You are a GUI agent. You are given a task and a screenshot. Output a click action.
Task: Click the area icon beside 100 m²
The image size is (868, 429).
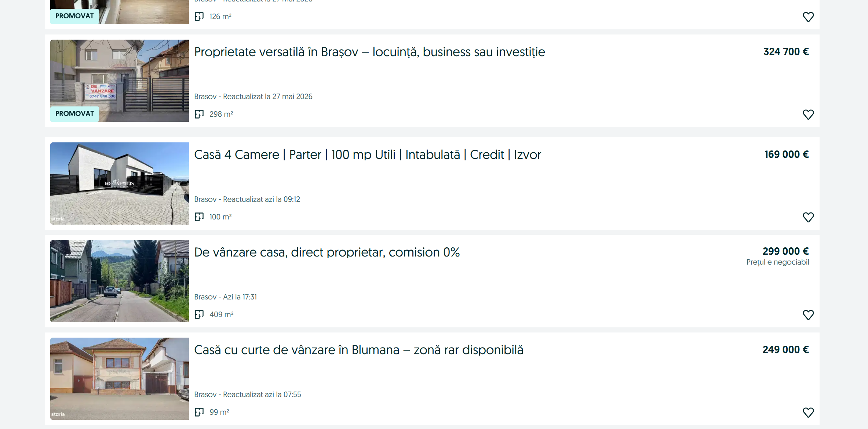[x=199, y=217]
